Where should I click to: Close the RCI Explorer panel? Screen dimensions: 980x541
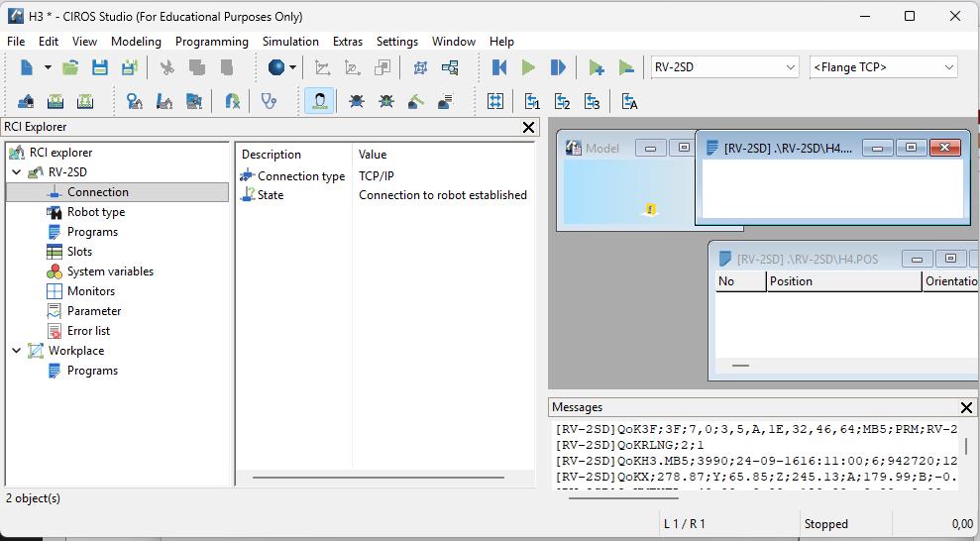[528, 127]
